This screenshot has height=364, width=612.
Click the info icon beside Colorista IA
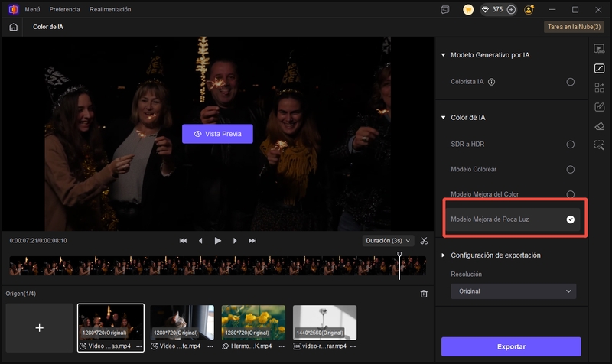492,82
